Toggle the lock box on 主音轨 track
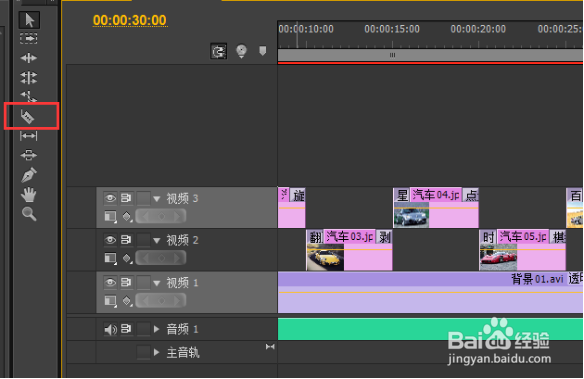The width and height of the screenshot is (584, 379). pos(143,352)
